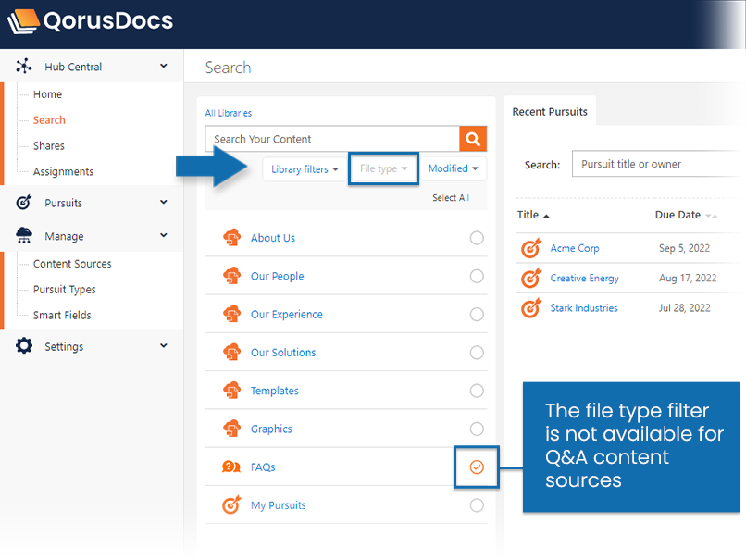Open the Modified dropdown
Viewport: 746px width, 560px height.
[x=453, y=168]
